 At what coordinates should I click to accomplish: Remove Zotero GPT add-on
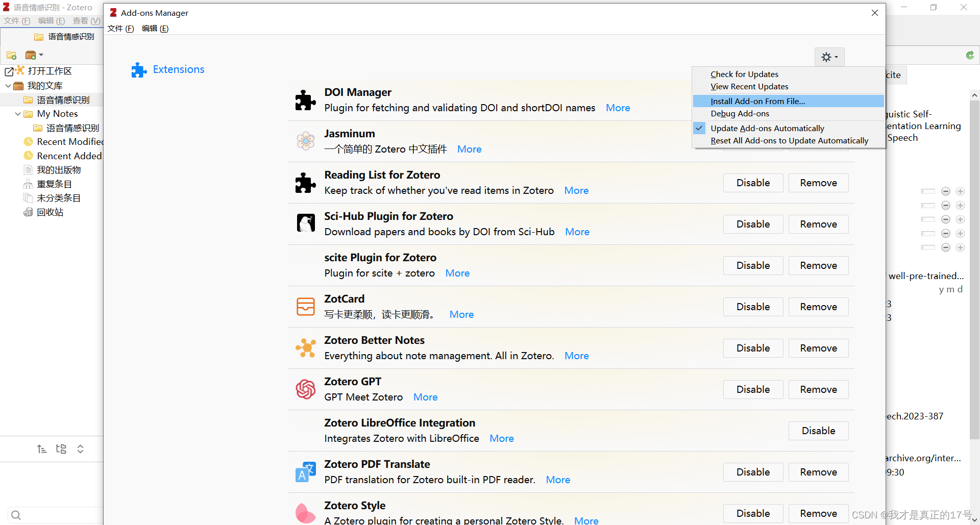[818, 389]
